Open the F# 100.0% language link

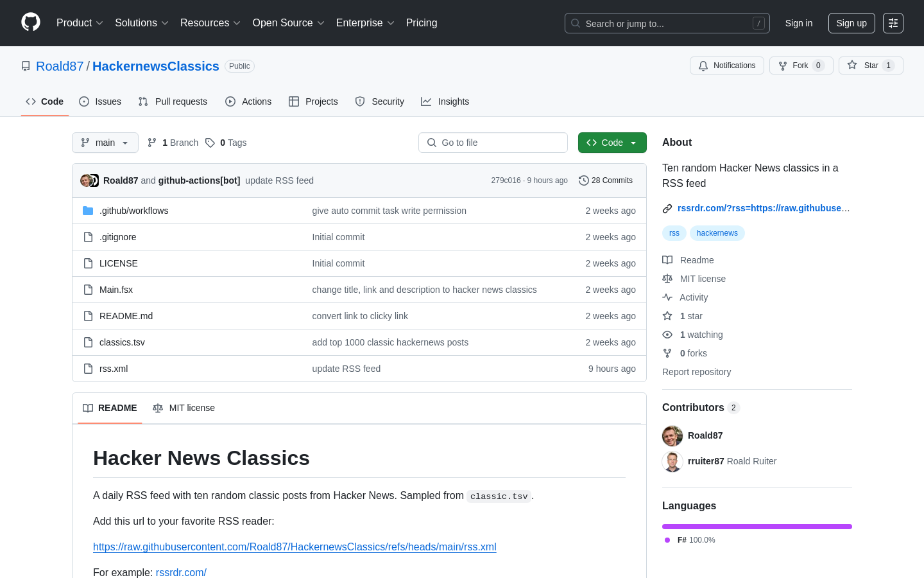[690, 540]
